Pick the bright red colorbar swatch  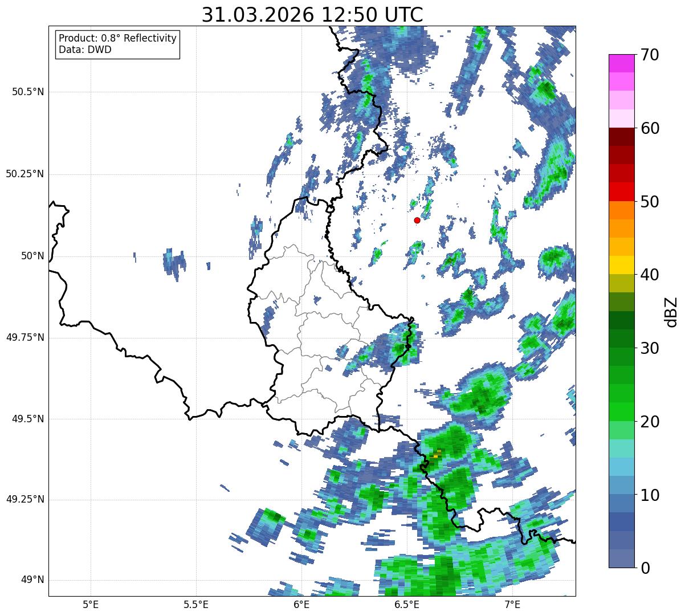[x=621, y=192]
